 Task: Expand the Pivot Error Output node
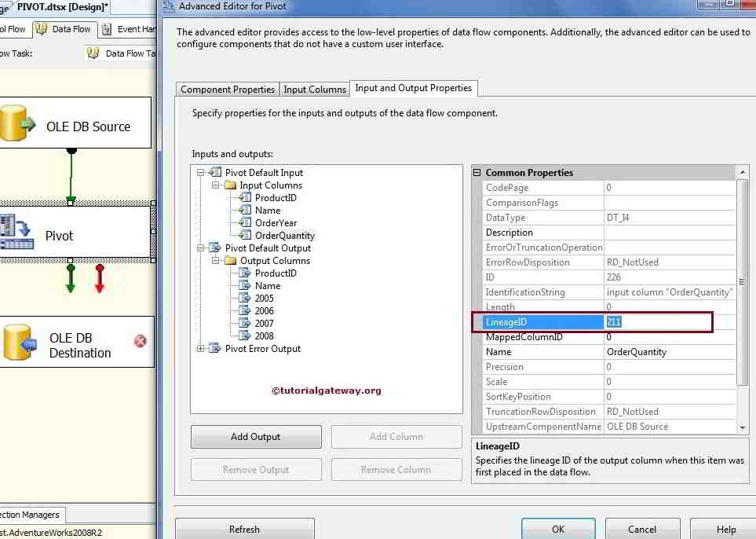click(x=199, y=348)
